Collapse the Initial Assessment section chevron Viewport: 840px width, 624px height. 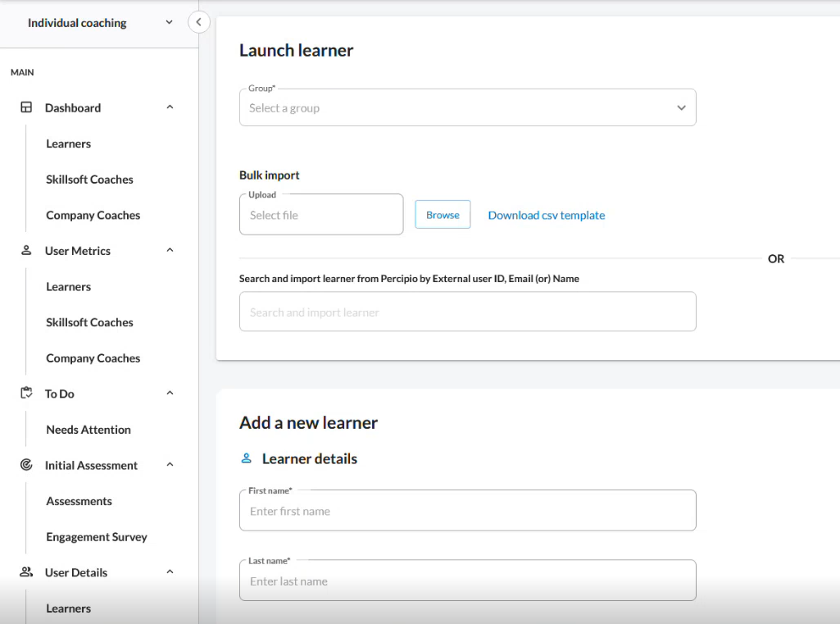coord(170,465)
